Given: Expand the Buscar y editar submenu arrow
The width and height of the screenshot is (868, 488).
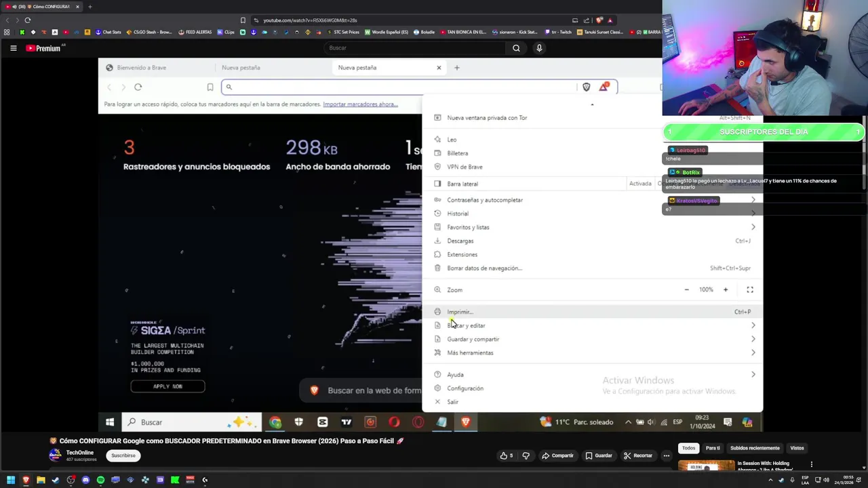Looking at the screenshot, I should tap(753, 325).
